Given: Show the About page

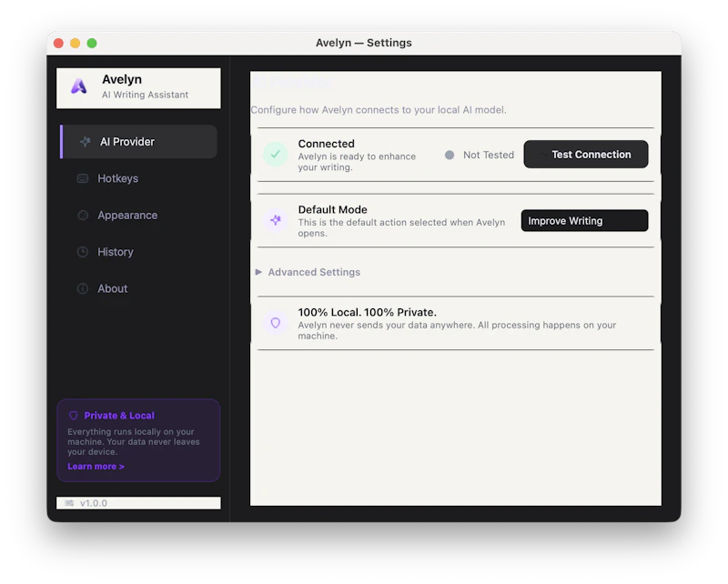Looking at the screenshot, I should click(139, 288).
